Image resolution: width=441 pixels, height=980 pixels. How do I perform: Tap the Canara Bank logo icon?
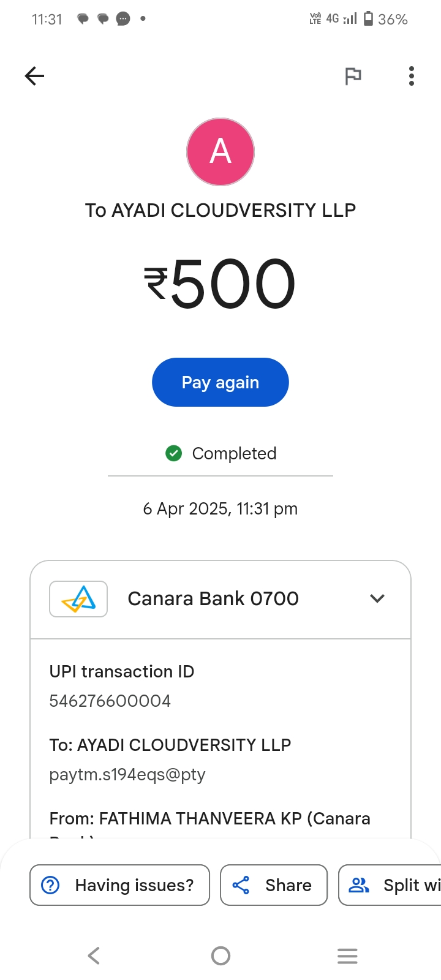[x=78, y=598]
